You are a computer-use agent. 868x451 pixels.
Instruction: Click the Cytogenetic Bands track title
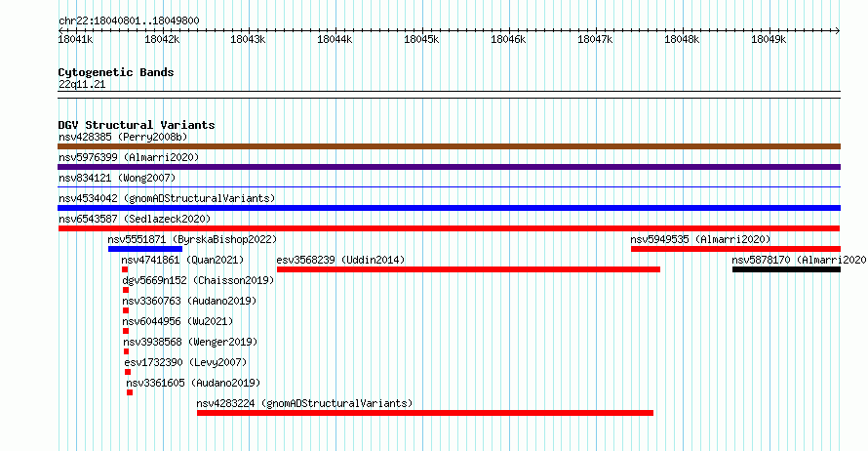point(116,72)
